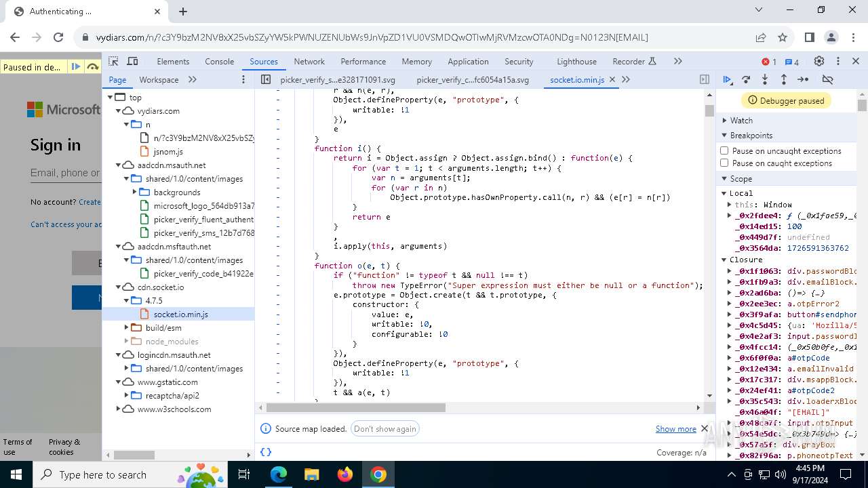Expand the build/esm folder
The width and height of the screenshot is (868, 488).
coord(127,327)
